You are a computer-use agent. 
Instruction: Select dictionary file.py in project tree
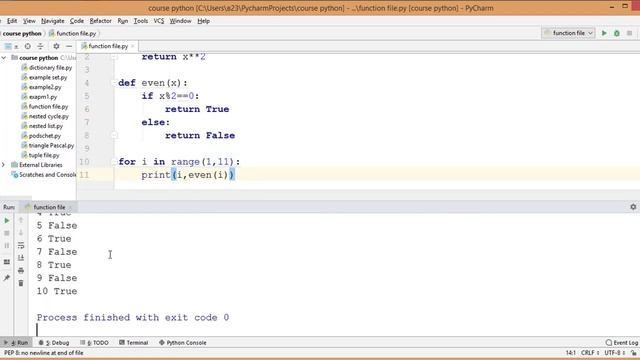pyautogui.click(x=47, y=68)
